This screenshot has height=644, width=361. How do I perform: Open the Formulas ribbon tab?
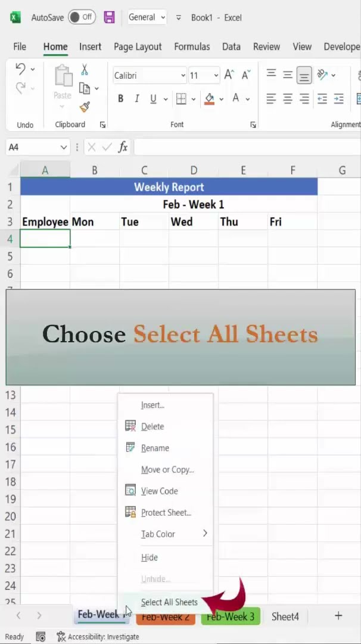pyautogui.click(x=192, y=47)
